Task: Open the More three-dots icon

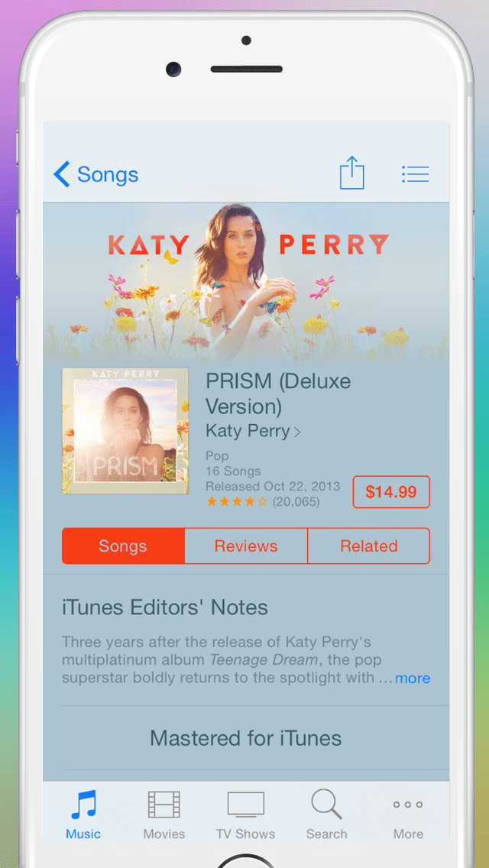Action: tap(408, 805)
